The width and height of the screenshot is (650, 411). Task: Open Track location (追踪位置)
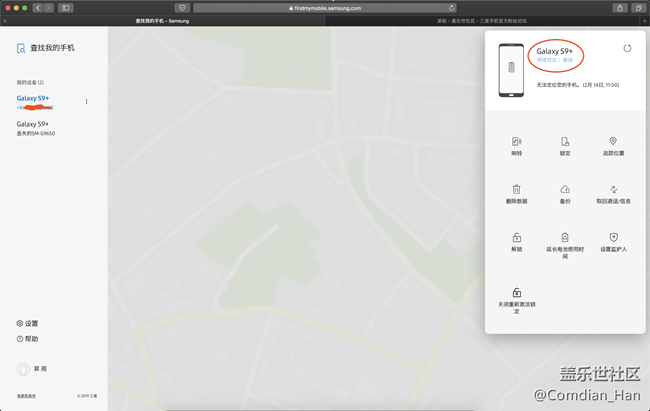point(613,142)
